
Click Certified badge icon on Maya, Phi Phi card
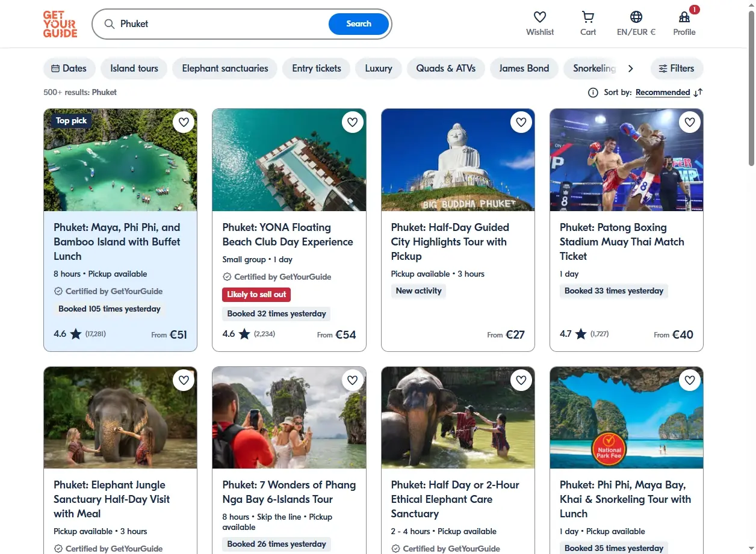pyautogui.click(x=58, y=291)
